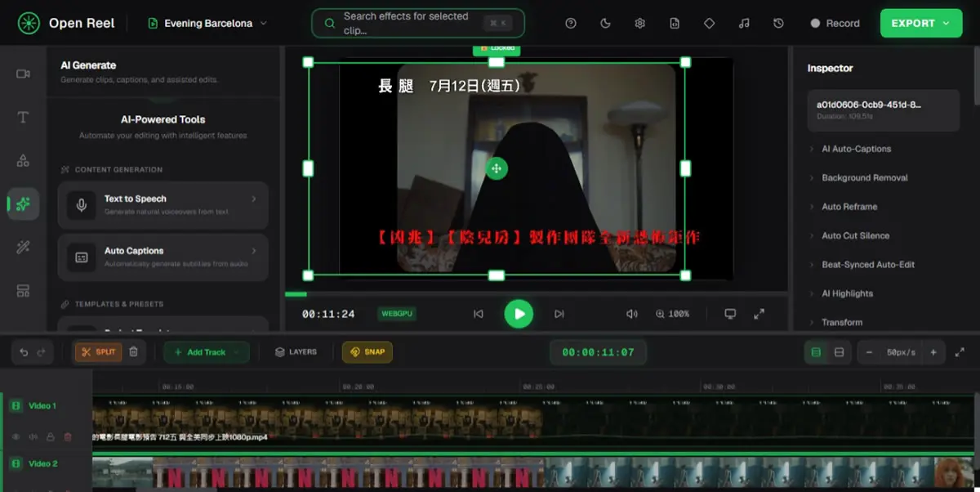
Task: Select the Netflix clip on Video 2
Action: 348,473
